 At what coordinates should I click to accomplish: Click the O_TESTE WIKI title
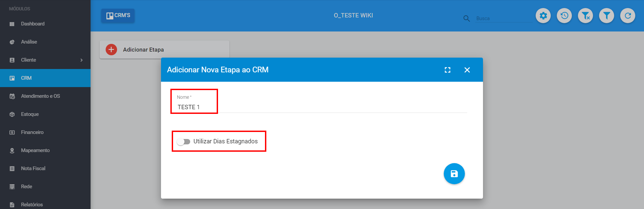[354, 15]
